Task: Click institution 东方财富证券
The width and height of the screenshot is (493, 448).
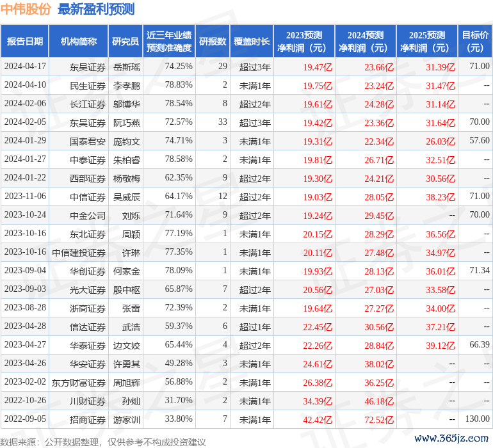Action: (x=79, y=382)
